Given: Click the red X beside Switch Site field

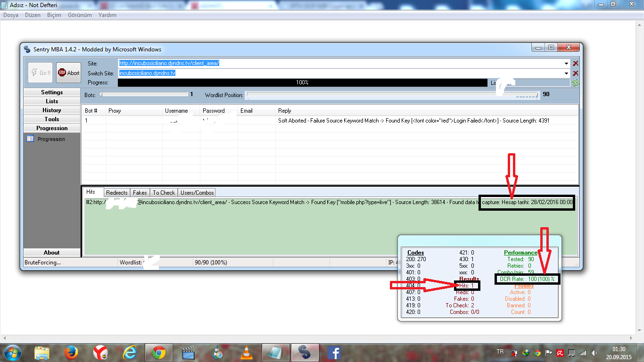Looking at the screenshot, I should pyautogui.click(x=575, y=73).
